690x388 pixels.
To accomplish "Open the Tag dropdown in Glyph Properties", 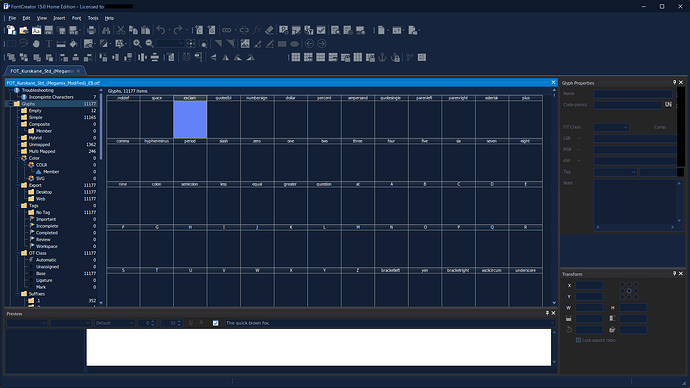I will click(615, 172).
